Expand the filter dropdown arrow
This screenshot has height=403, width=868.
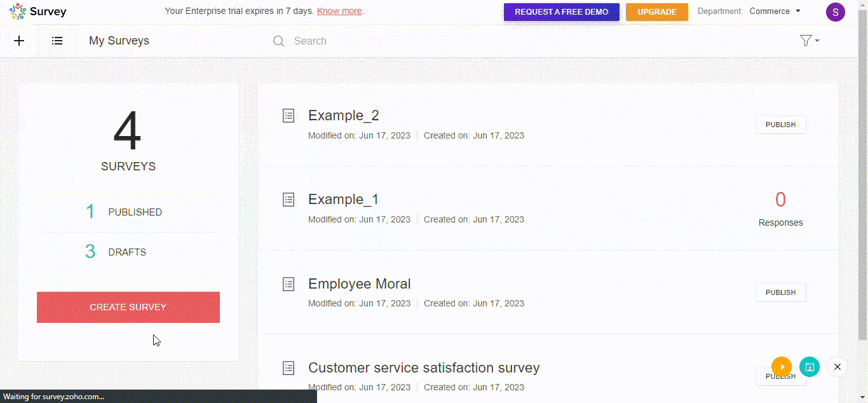(816, 41)
